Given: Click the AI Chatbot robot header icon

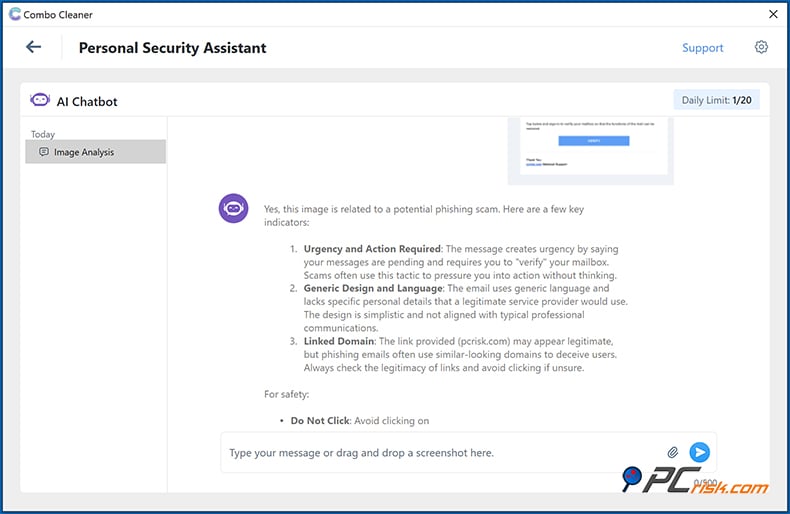Looking at the screenshot, I should click(40, 101).
